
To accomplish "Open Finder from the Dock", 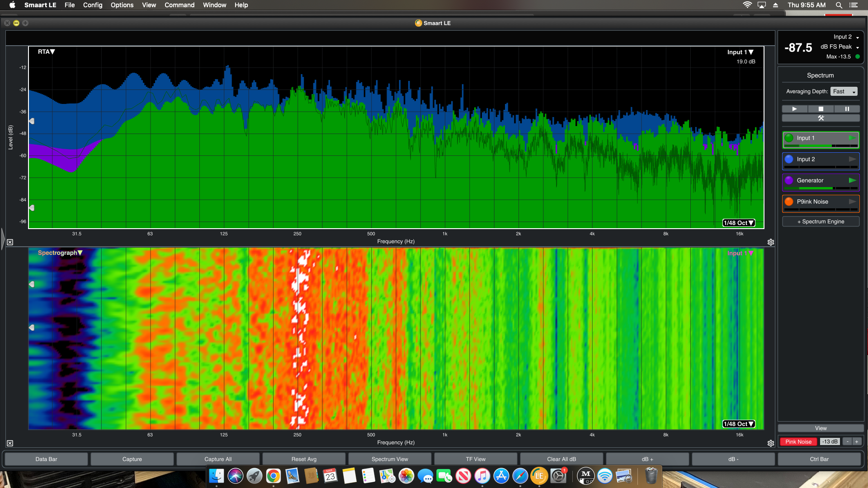I will (217, 475).
